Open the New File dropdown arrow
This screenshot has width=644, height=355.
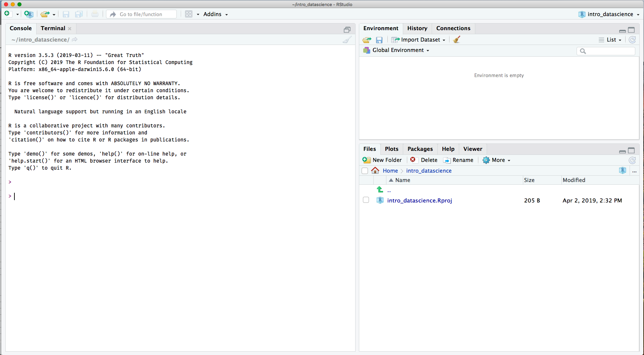tap(17, 14)
